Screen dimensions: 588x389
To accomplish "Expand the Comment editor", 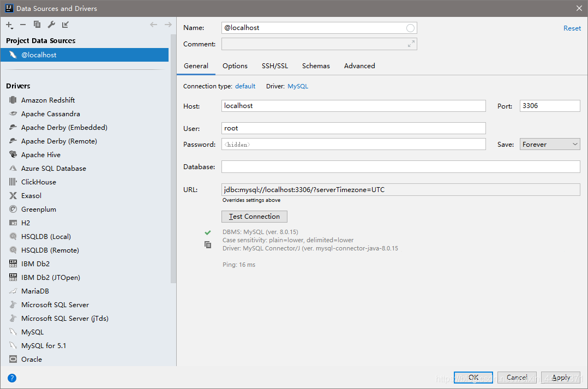I will click(x=412, y=44).
